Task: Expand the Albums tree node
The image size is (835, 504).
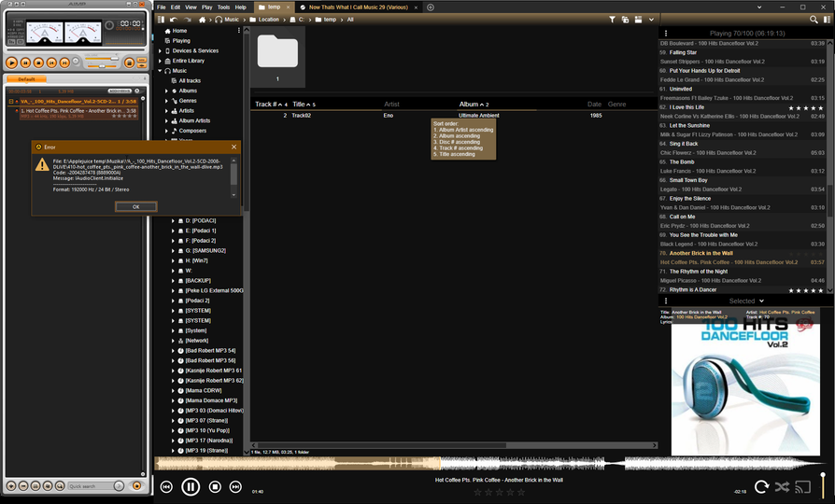Action: pos(166,91)
